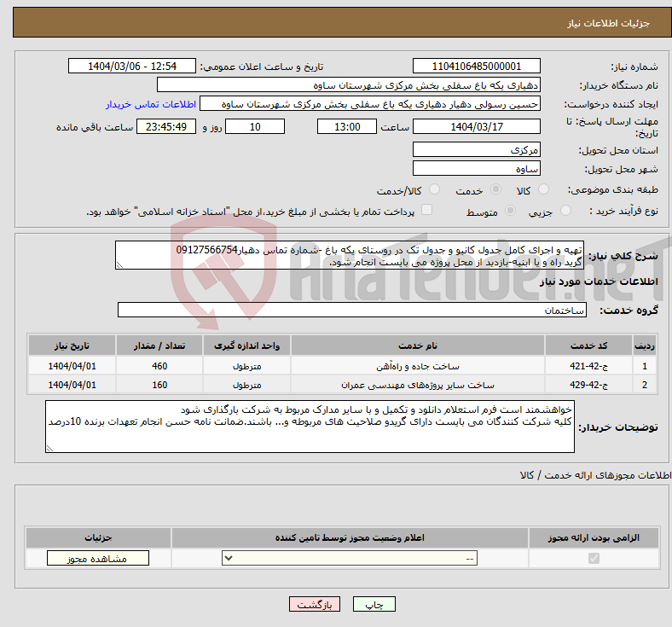Click the تاریخ نیاز column header
The height and width of the screenshot is (627, 672).
72,345
